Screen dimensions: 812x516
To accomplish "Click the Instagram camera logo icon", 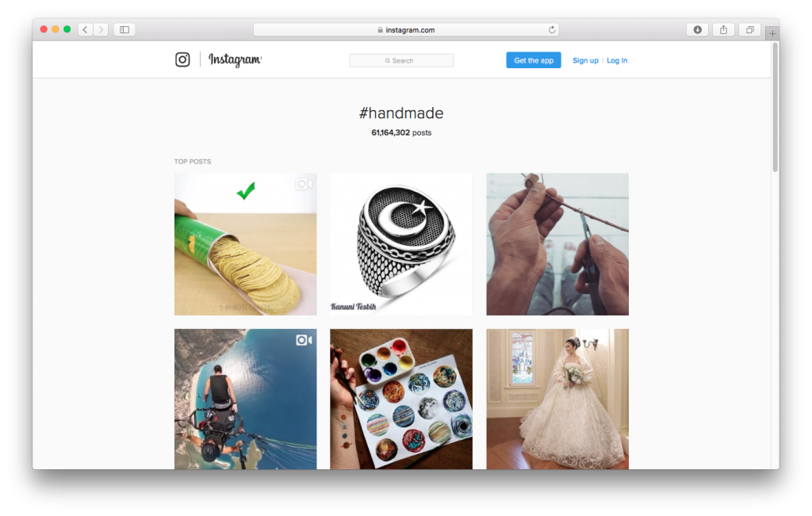I will coord(182,59).
